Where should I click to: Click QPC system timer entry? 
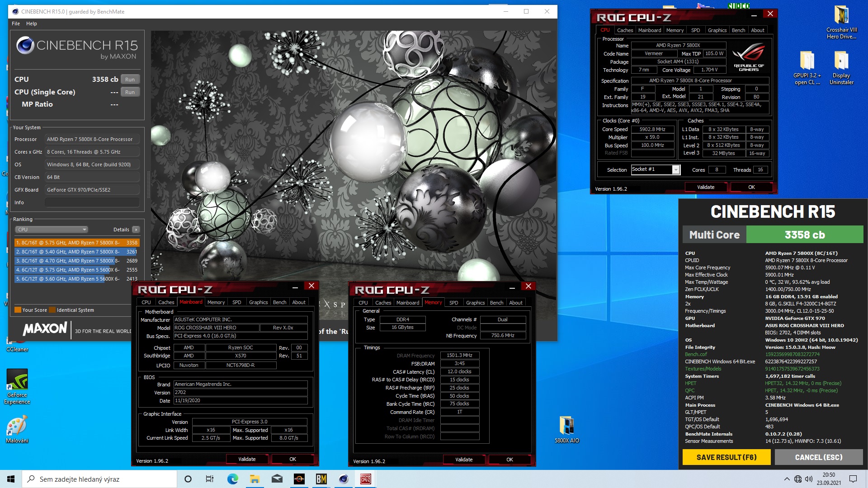coord(689,390)
